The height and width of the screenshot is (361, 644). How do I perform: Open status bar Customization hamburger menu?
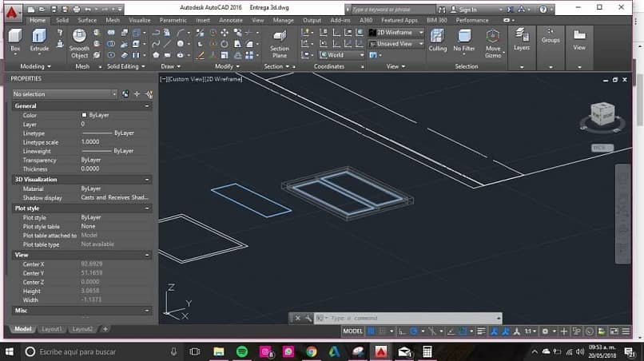626,331
